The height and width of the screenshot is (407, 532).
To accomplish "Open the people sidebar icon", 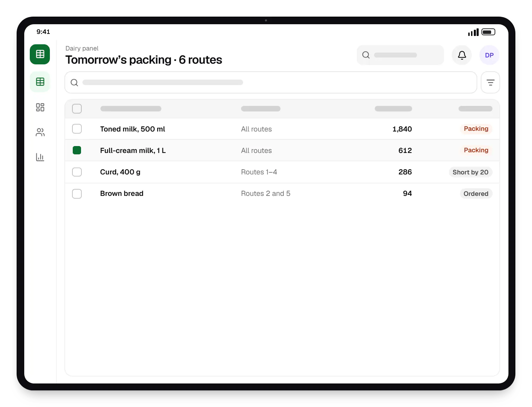I will (40, 132).
